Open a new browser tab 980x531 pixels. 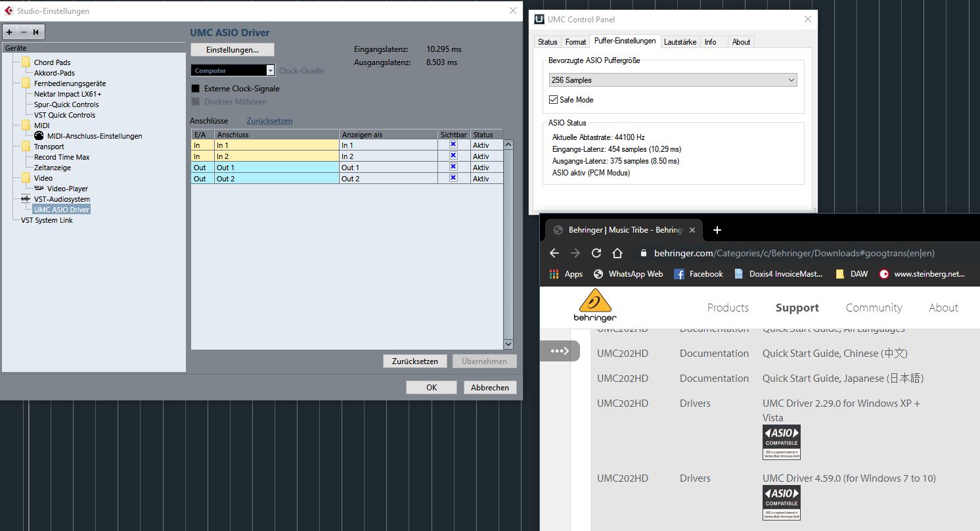(717, 230)
